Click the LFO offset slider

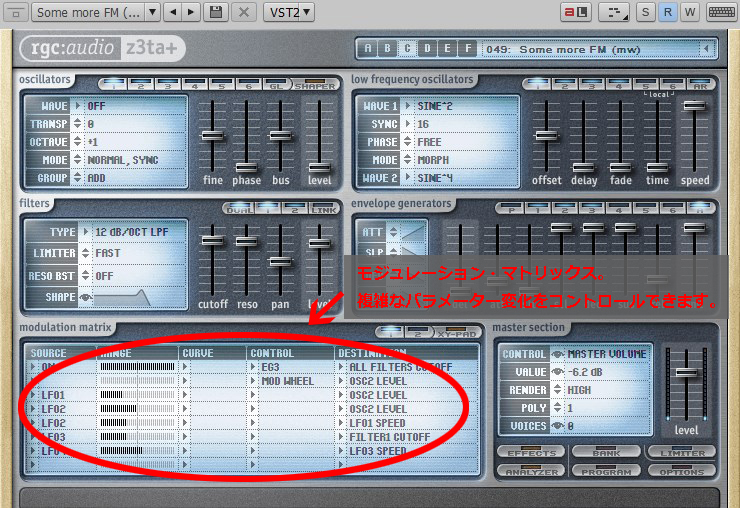click(x=547, y=136)
